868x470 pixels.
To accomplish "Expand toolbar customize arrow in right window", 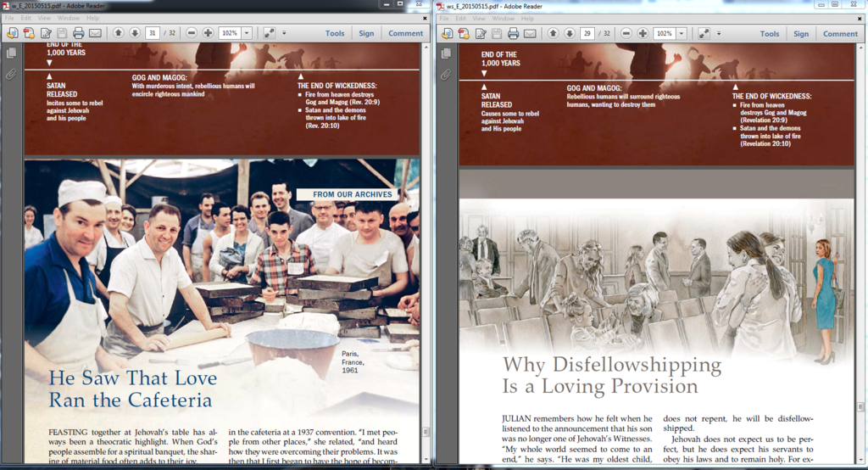I will (719, 34).
